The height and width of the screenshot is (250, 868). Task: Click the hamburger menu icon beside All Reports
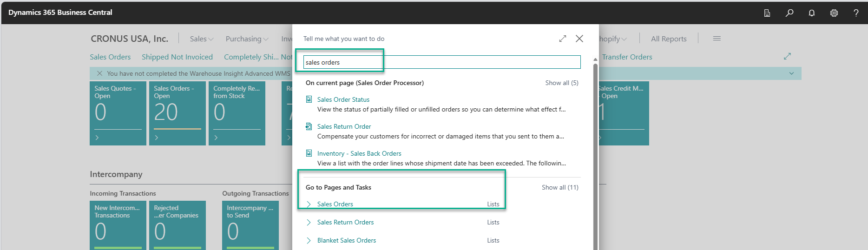[717, 39]
